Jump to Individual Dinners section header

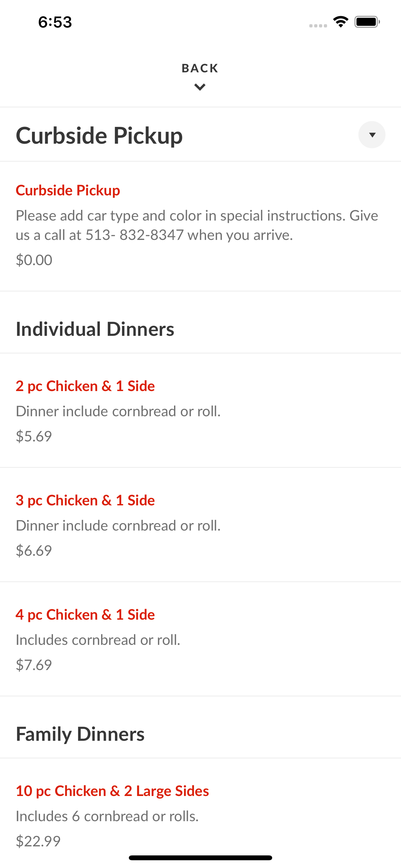tap(95, 329)
